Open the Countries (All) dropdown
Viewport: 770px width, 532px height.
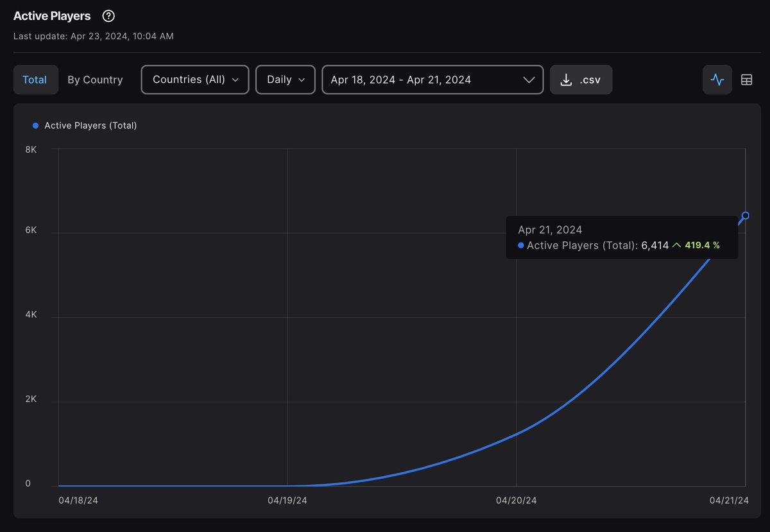(x=195, y=80)
